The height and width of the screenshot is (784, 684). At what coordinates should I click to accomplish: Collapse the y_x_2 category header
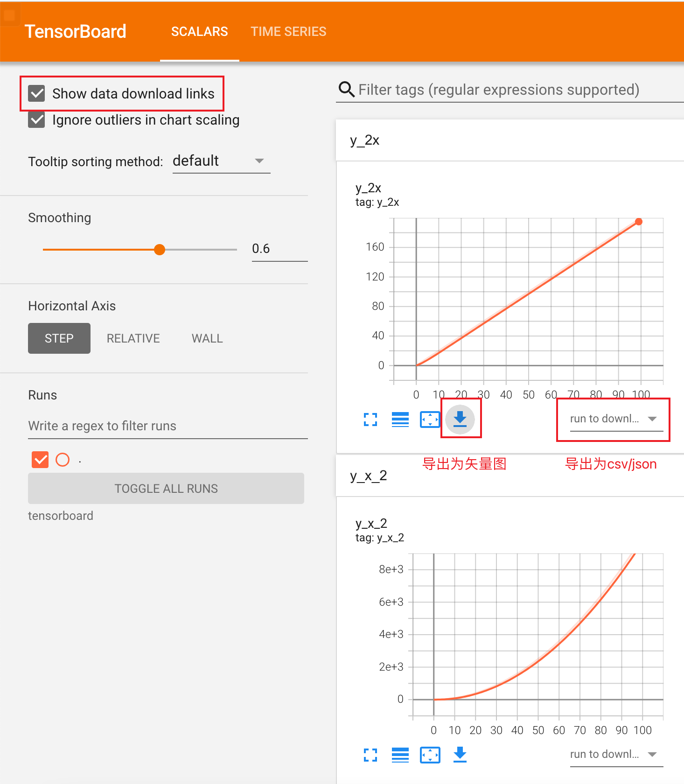pyautogui.click(x=510, y=476)
